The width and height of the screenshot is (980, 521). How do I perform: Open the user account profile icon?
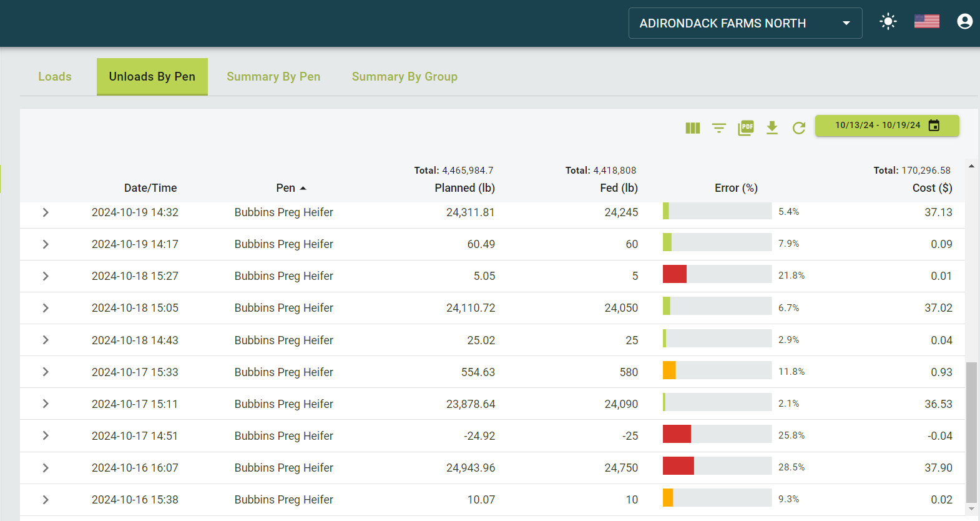click(964, 22)
